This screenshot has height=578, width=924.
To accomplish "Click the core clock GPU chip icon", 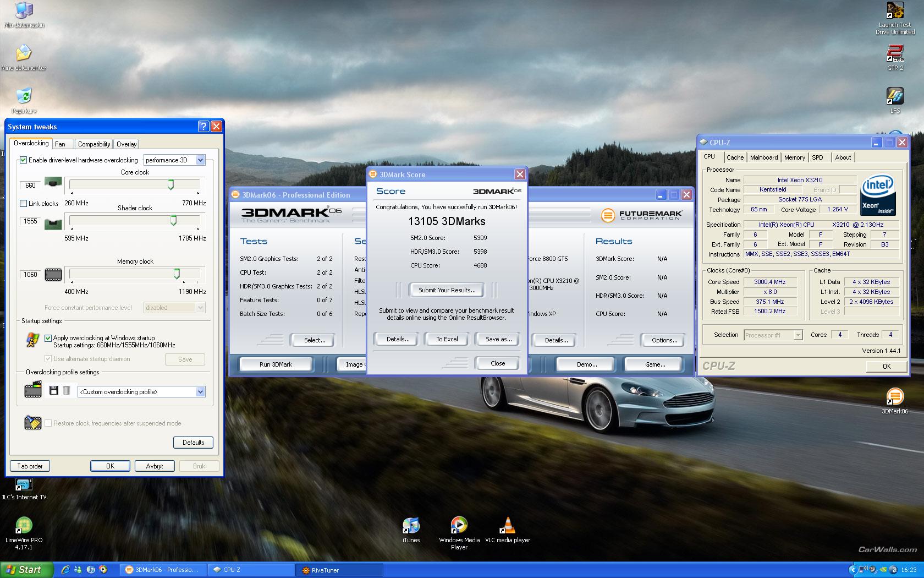I will click(x=53, y=183).
